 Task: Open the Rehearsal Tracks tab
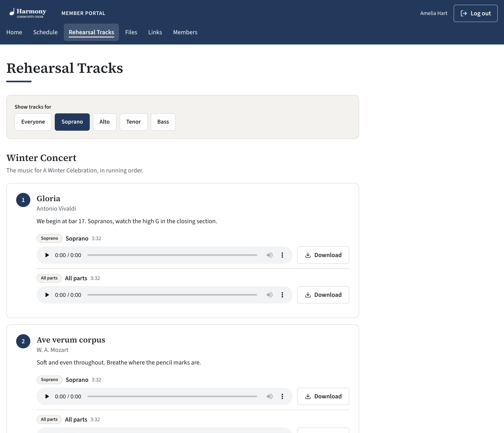[x=91, y=32]
